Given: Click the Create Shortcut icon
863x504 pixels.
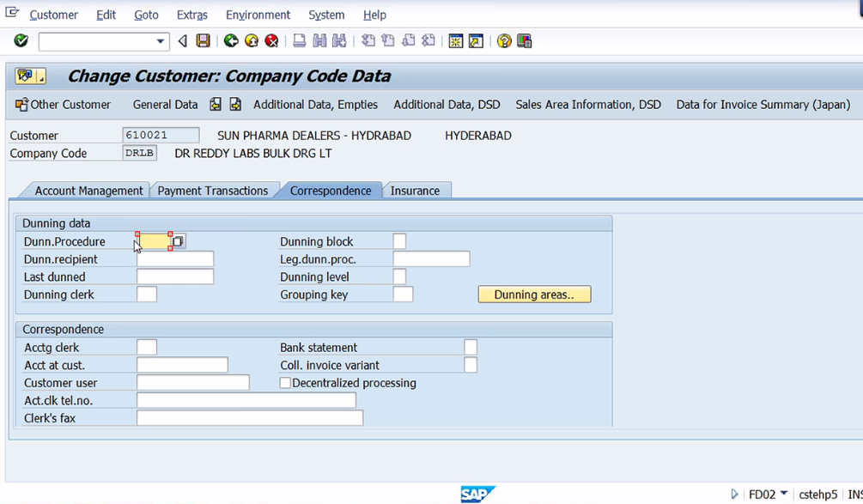Looking at the screenshot, I should coord(476,40).
